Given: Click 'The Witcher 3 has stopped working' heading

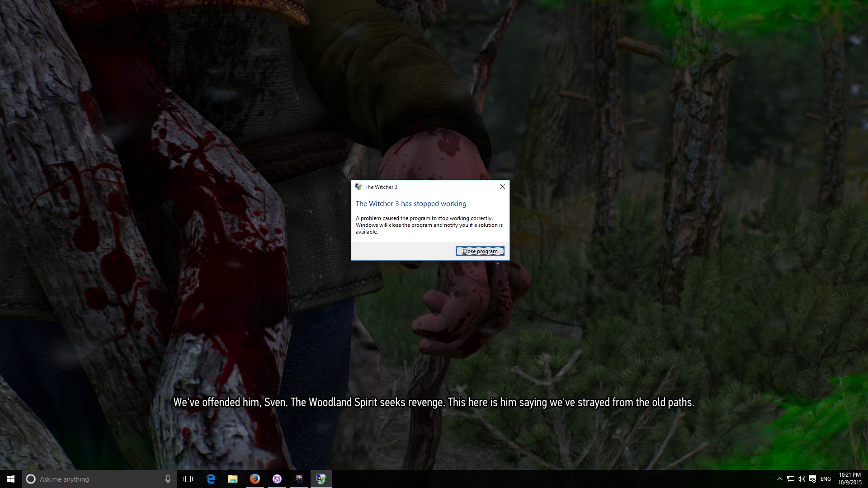Looking at the screenshot, I should pyautogui.click(x=411, y=204).
